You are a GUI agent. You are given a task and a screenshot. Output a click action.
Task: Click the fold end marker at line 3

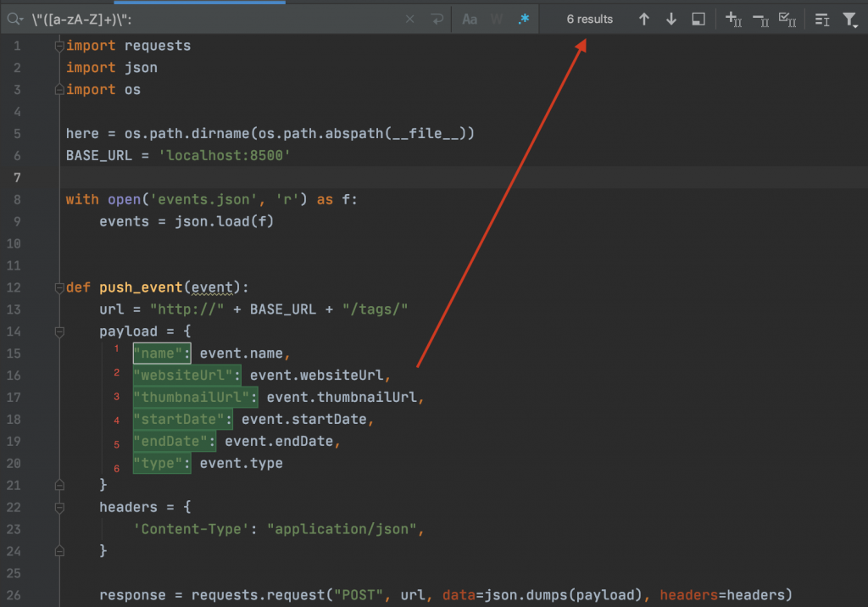click(59, 90)
